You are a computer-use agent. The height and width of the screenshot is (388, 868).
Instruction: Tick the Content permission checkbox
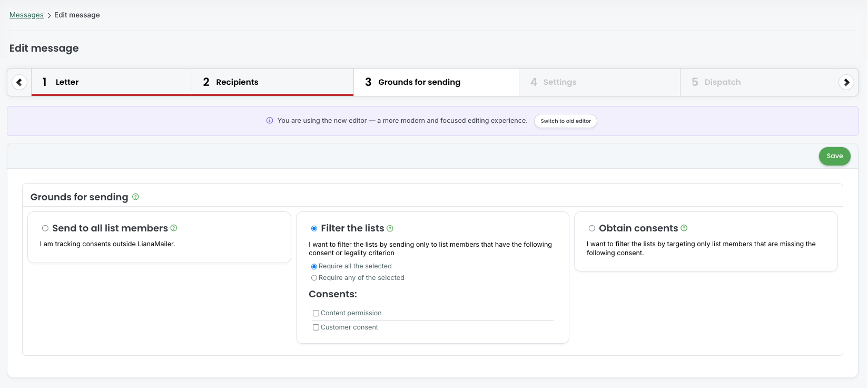click(316, 313)
